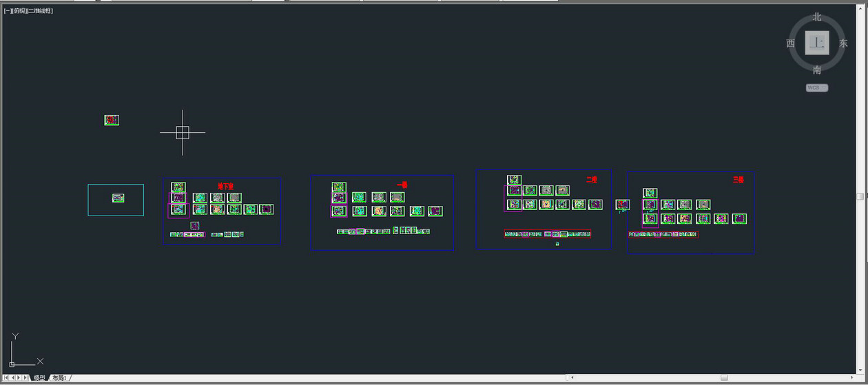Open the WCS coordinate system dropdown
Image resolution: width=868 pixels, height=385 pixels.
point(817,88)
